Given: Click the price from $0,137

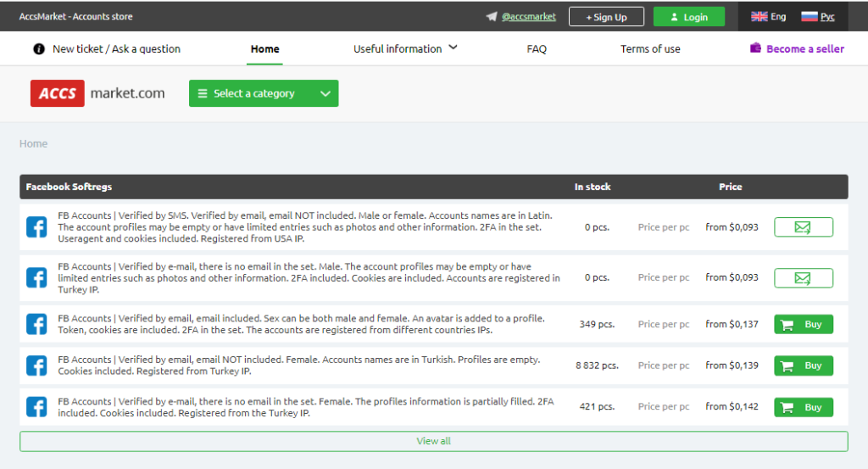Looking at the screenshot, I should point(732,324).
